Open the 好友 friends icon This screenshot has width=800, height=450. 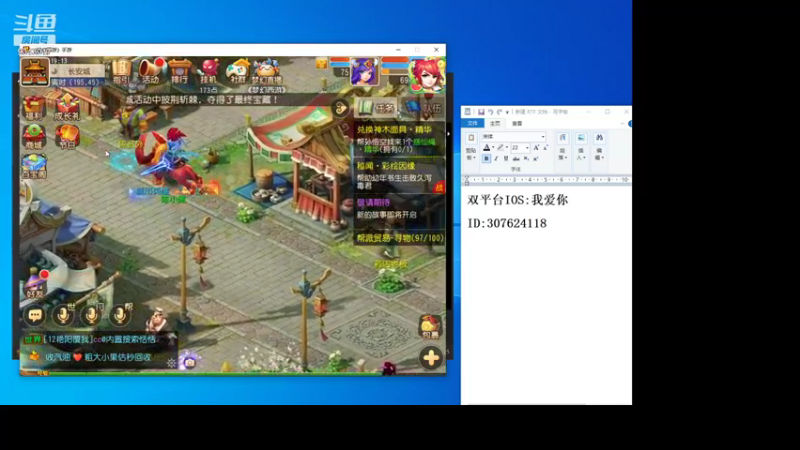pyautogui.click(x=35, y=284)
